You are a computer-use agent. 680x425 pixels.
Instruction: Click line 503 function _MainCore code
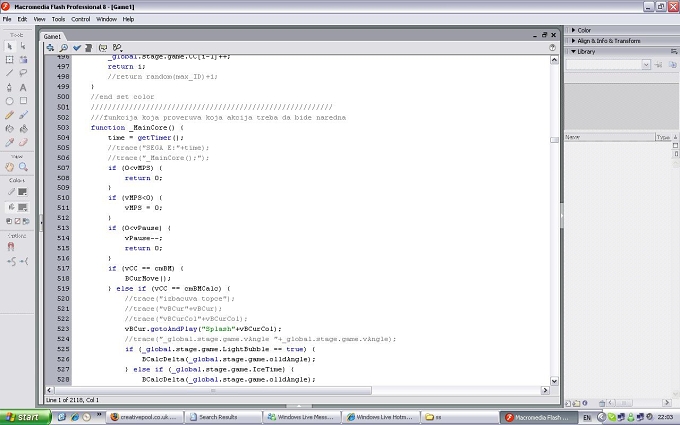click(x=137, y=128)
